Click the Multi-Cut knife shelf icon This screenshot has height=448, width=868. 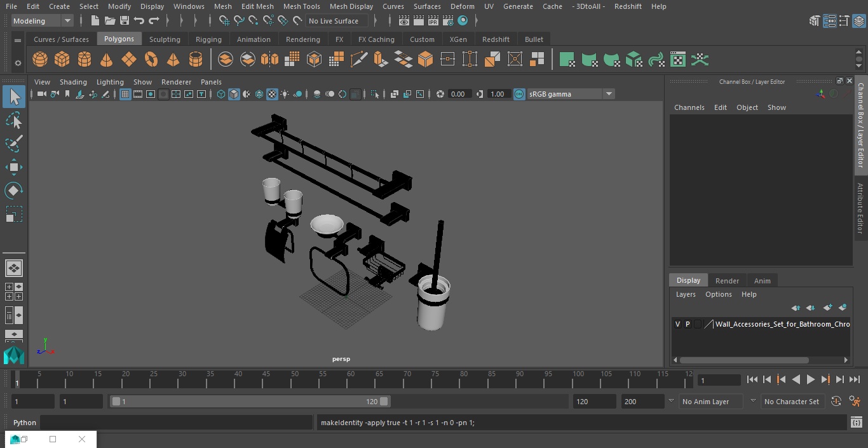tap(358, 60)
